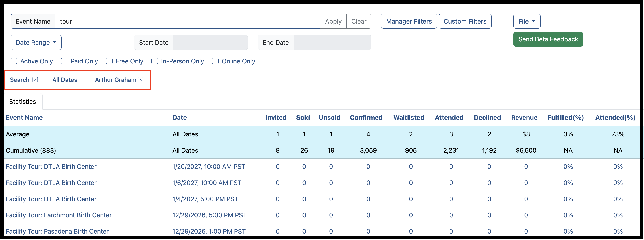Sort by the Revenue column header

pyautogui.click(x=524, y=118)
